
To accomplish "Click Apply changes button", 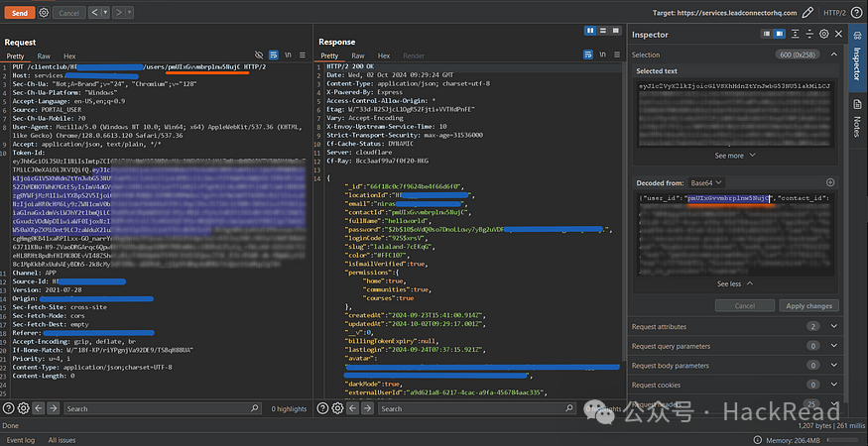I will coord(808,306).
